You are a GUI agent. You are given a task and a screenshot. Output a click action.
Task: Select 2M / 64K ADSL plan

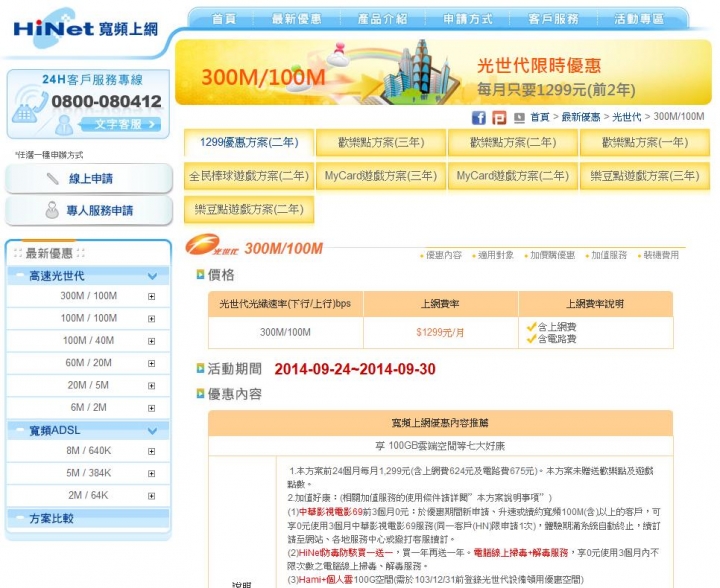click(x=88, y=495)
